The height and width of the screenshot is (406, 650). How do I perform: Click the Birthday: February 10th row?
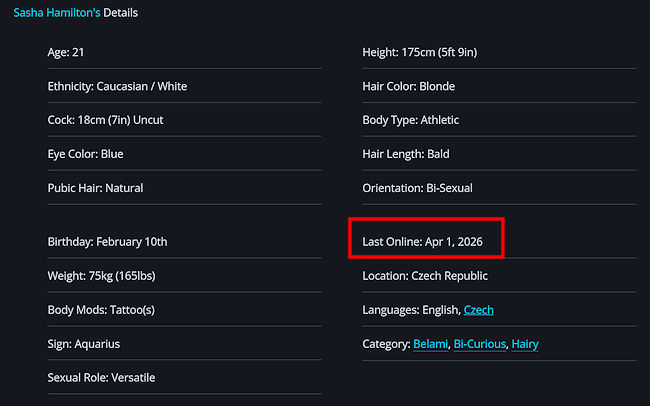[x=107, y=242]
